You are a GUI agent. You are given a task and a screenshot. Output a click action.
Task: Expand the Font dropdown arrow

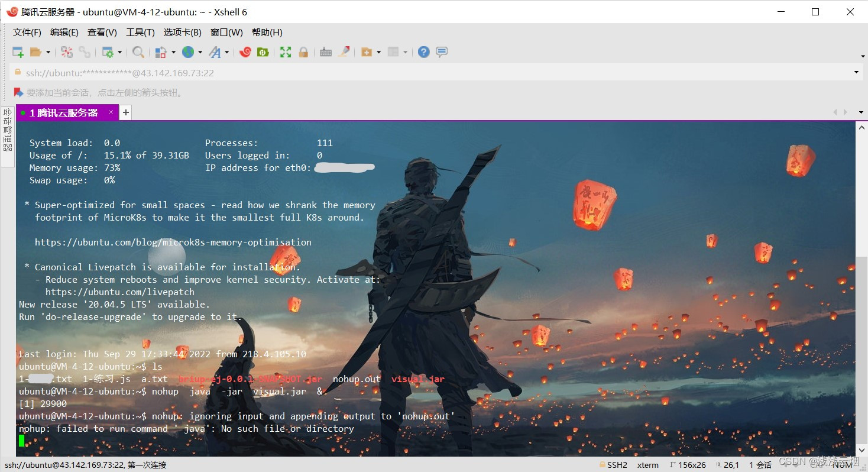pyautogui.click(x=226, y=52)
